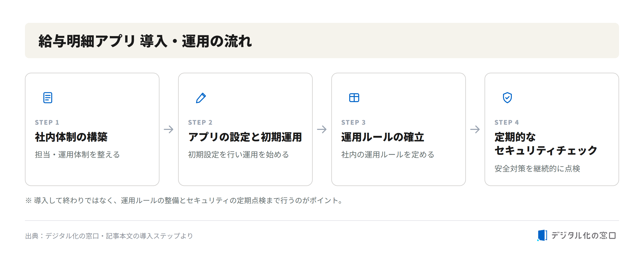Select the 定期的なセキュリティチェック heading

click(546, 144)
